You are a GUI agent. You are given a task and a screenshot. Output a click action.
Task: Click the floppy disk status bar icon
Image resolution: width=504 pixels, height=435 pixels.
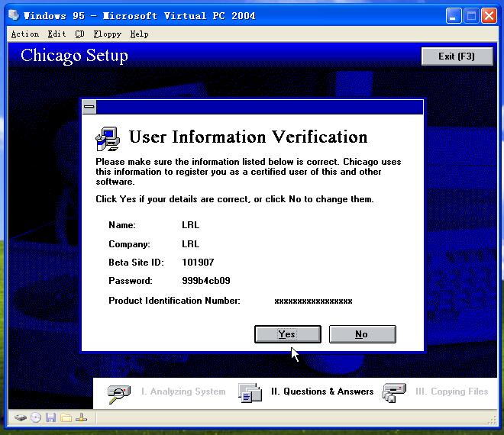click(x=51, y=417)
